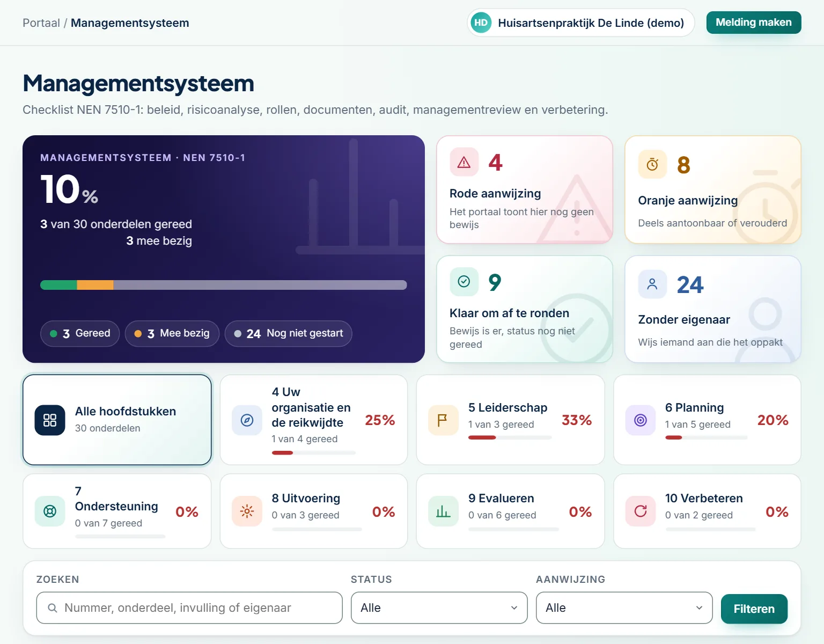Select the Alle hoofdstukken tab
824x644 pixels.
point(117,420)
